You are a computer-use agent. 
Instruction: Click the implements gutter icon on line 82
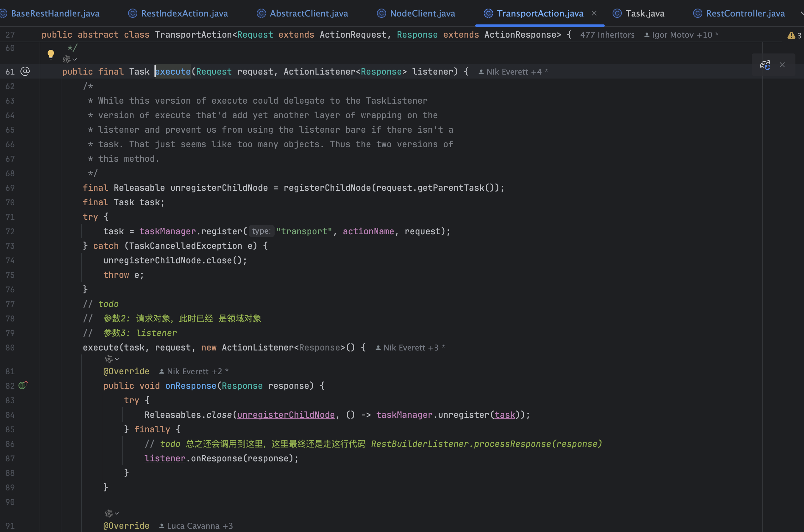click(x=23, y=385)
